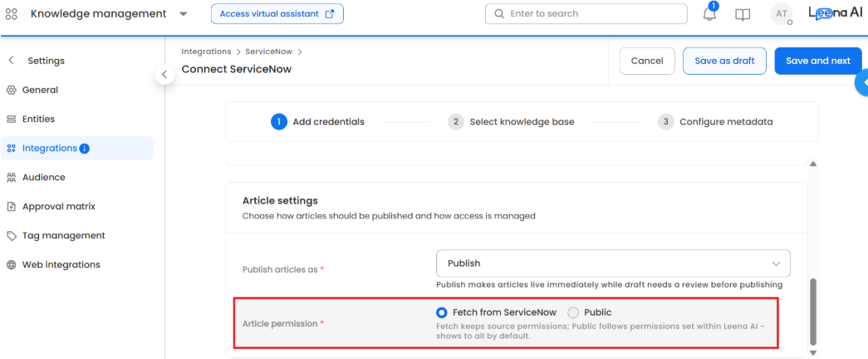The width and height of the screenshot is (868, 359).
Task: Focus the Enter to search field
Action: click(586, 14)
